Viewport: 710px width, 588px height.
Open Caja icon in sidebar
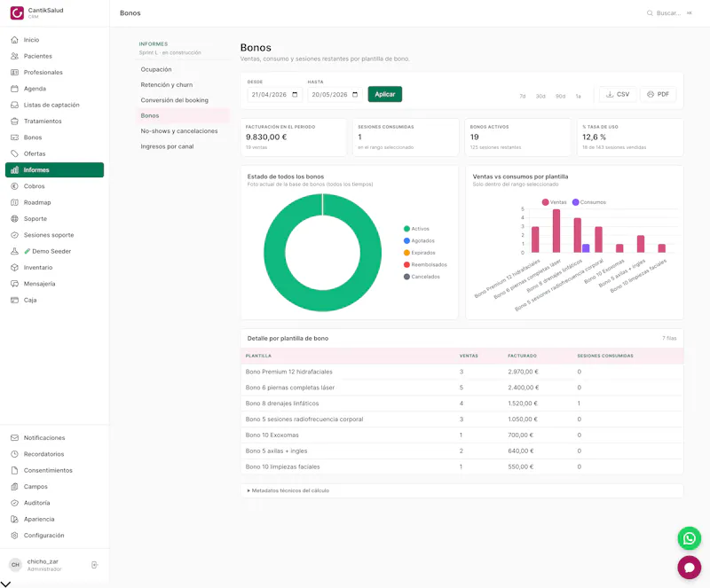tap(14, 300)
